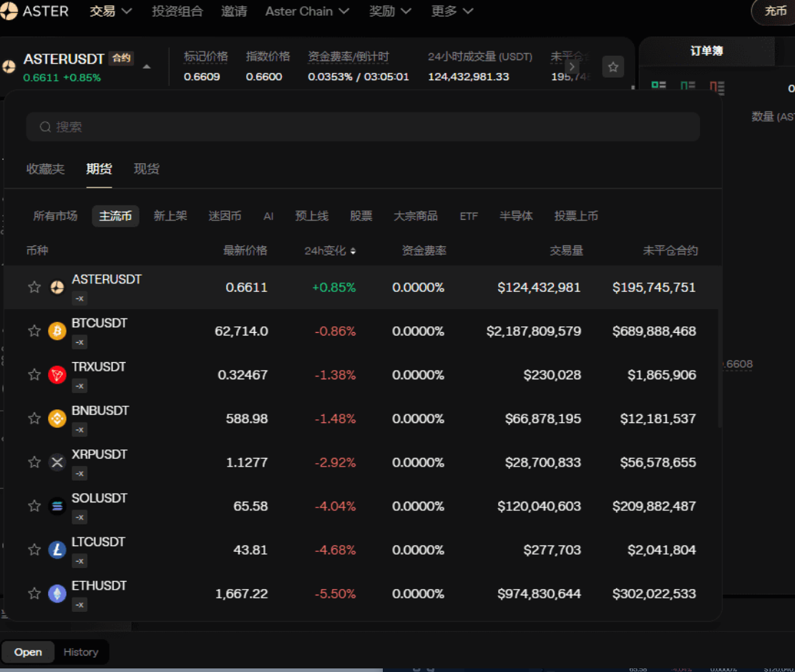Select order book asks-only view icon

pos(718,87)
